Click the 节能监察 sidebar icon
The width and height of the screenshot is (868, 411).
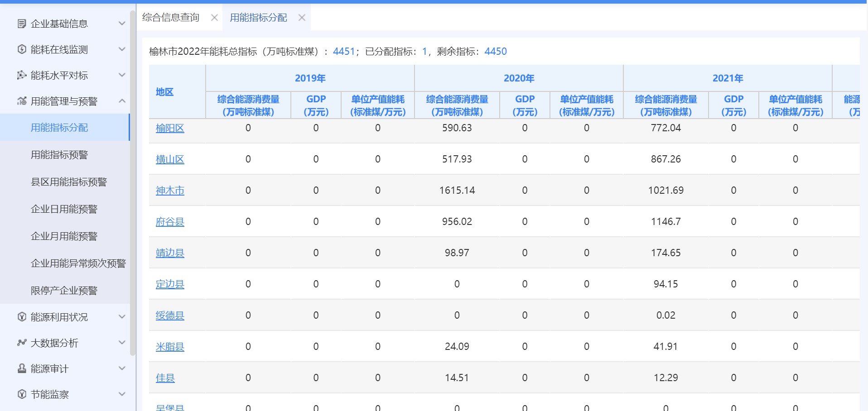(21, 394)
